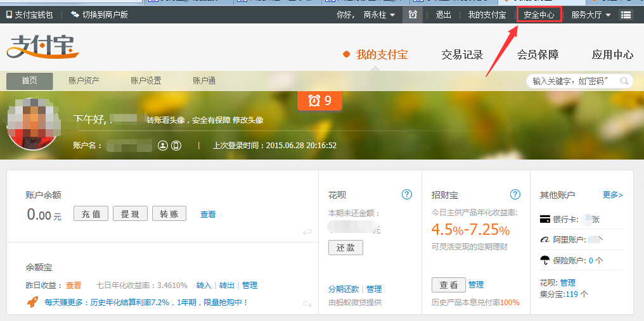644x321 pixels.
Task: Click the rocket icon before 每天赚更多
Action: tap(33, 303)
